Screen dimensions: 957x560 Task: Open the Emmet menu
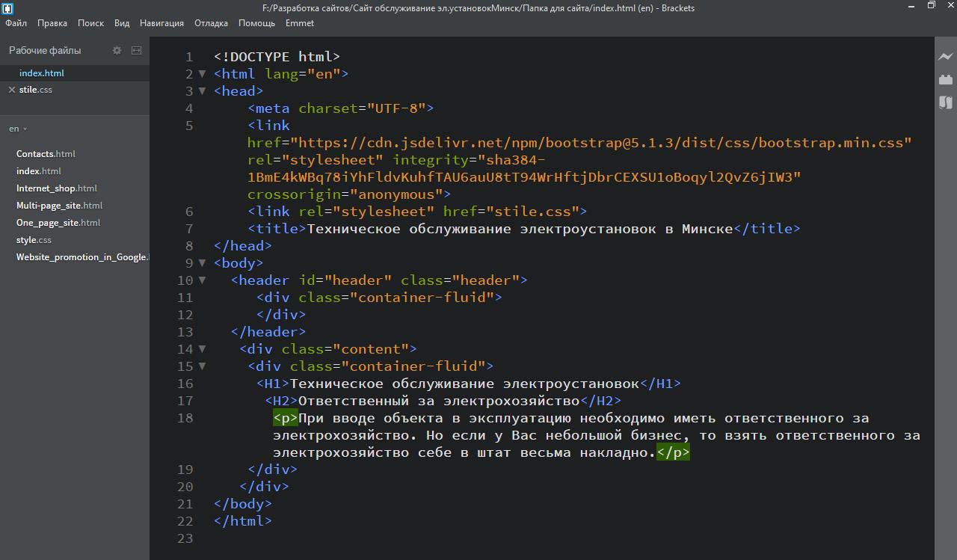[299, 23]
